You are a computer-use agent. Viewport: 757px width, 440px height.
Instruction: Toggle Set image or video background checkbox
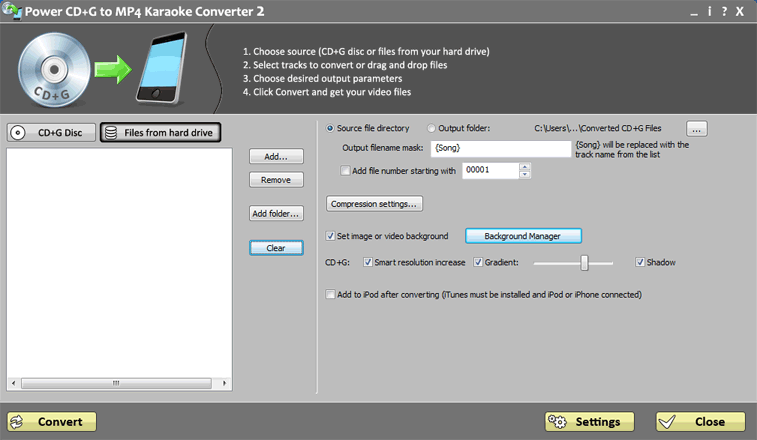pos(330,236)
